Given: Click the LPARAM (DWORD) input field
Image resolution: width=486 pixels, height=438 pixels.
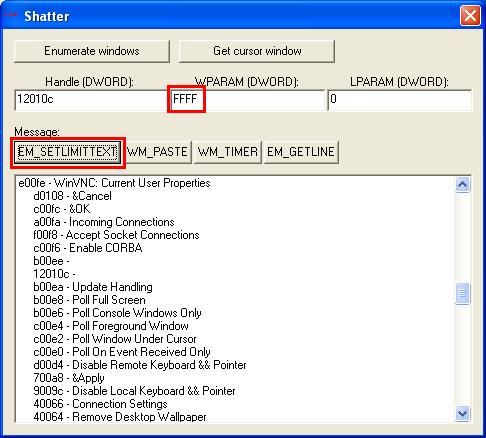Looking at the screenshot, I should click(x=400, y=99).
